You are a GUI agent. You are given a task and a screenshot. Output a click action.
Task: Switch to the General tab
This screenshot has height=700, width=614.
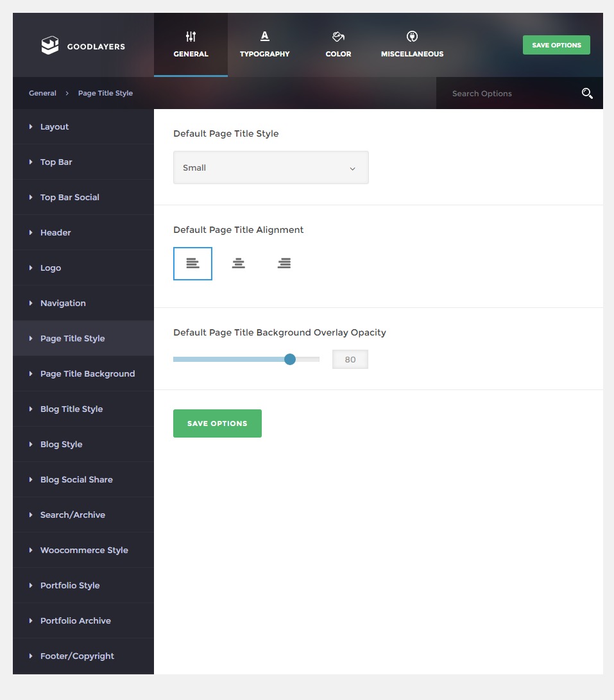191,45
